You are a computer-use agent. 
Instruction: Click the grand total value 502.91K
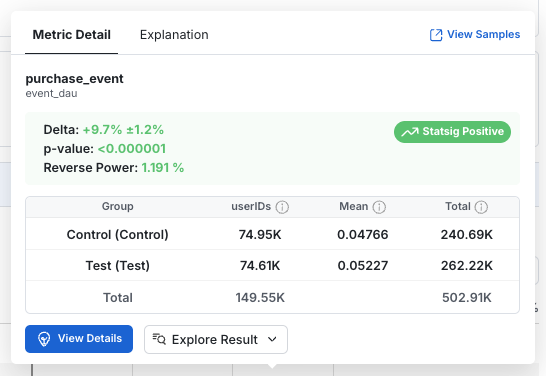click(x=467, y=298)
